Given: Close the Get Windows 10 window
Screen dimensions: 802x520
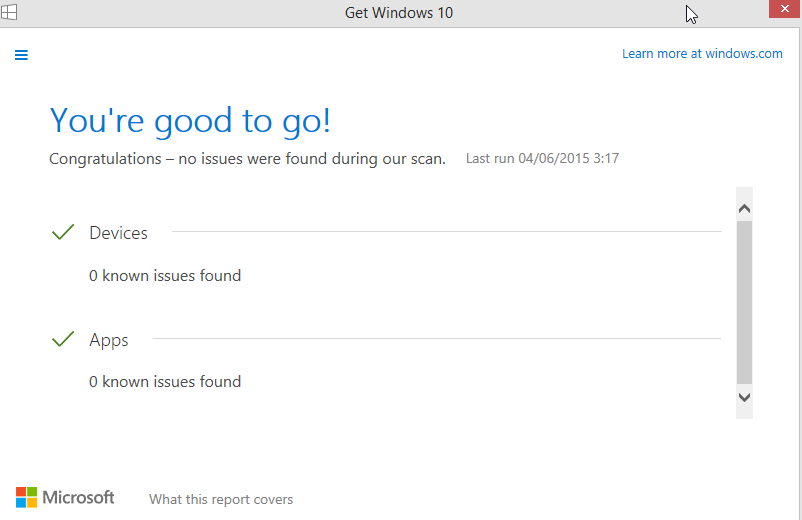Looking at the screenshot, I should click(x=785, y=9).
